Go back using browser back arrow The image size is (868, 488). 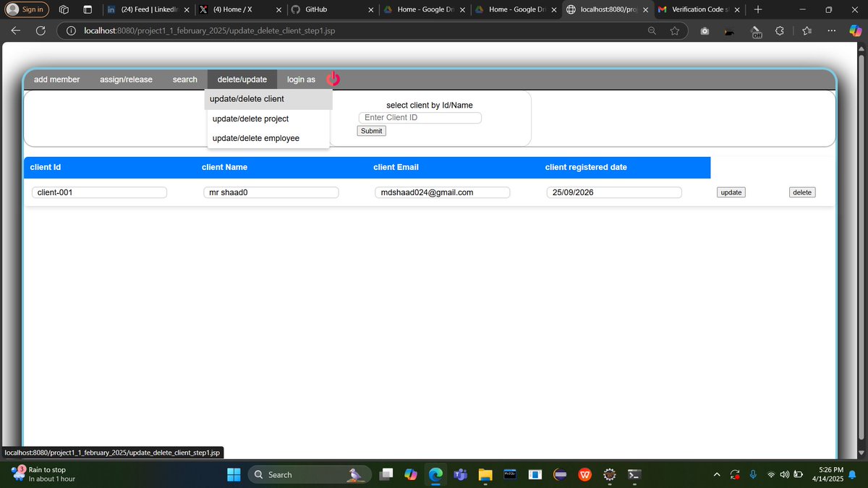click(x=16, y=31)
